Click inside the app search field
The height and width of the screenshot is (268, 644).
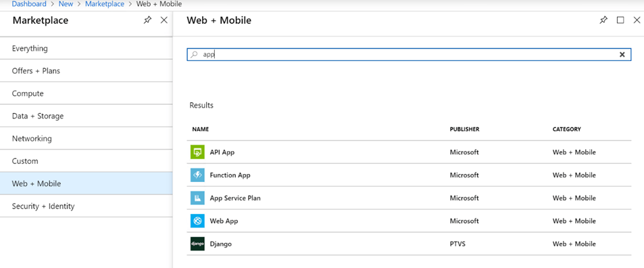(409, 54)
